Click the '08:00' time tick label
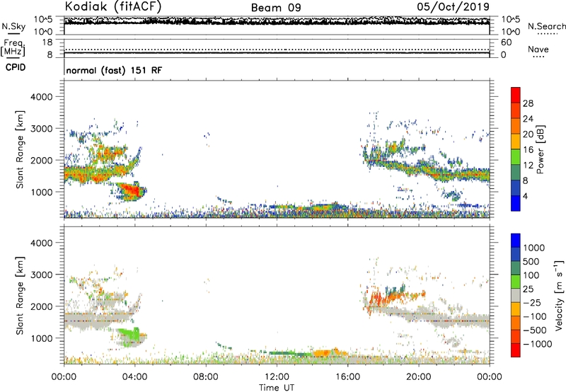This screenshot has width=566, height=392. (x=206, y=377)
